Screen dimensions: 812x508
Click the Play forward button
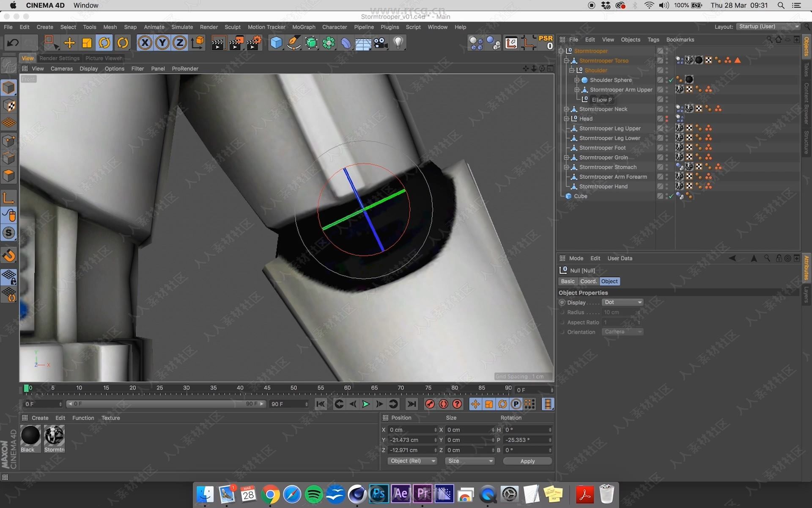366,404
